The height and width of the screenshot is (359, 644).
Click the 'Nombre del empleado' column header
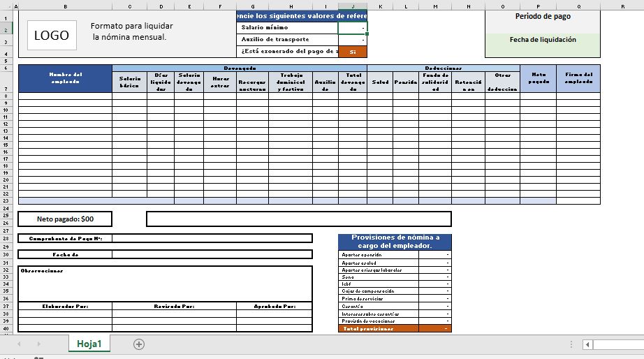pyautogui.click(x=65, y=78)
